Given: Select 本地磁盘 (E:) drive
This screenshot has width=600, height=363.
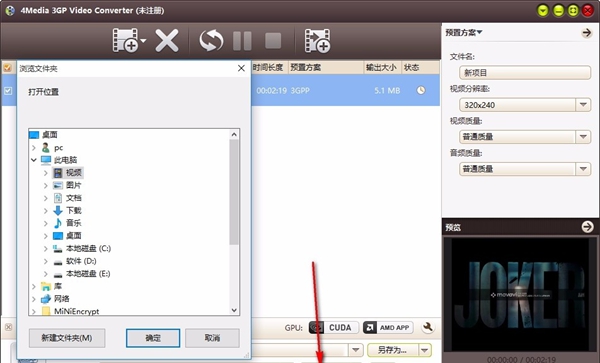Looking at the screenshot, I should [x=88, y=273].
